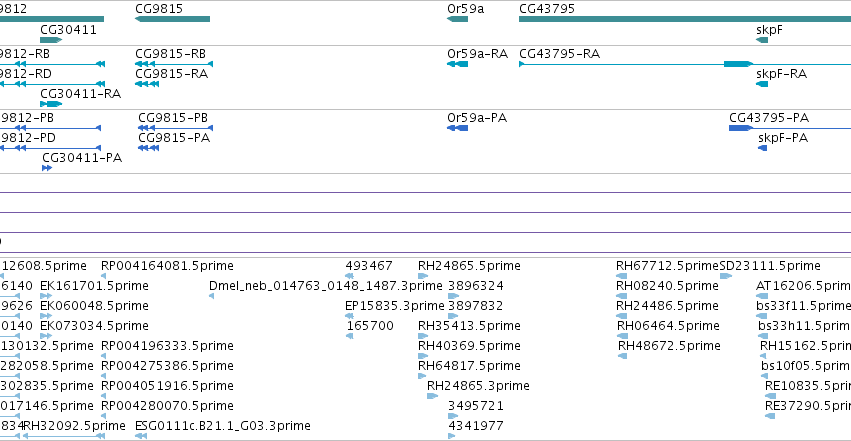Select the EP15835.3prime feature label
The height and width of the screenshot is (441, 851).
coord(395,306)
